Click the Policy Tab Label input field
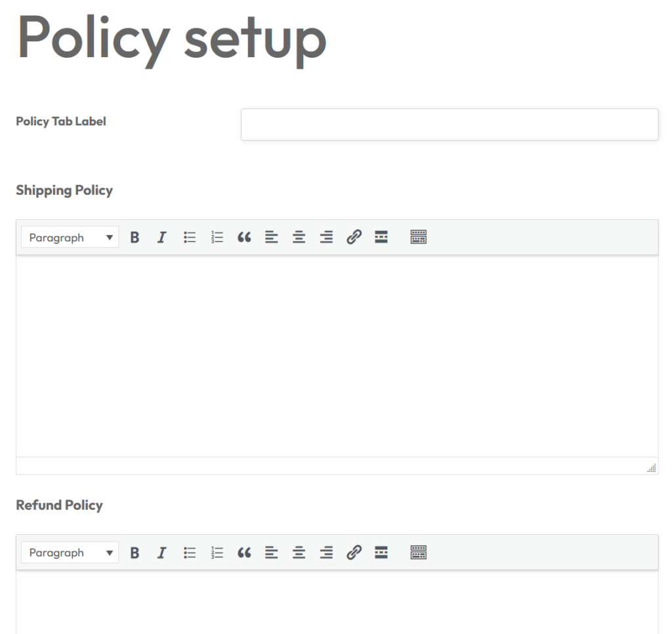Image resolution: width=672 pixels, height=634 pixels. click(x=449, y=125)
